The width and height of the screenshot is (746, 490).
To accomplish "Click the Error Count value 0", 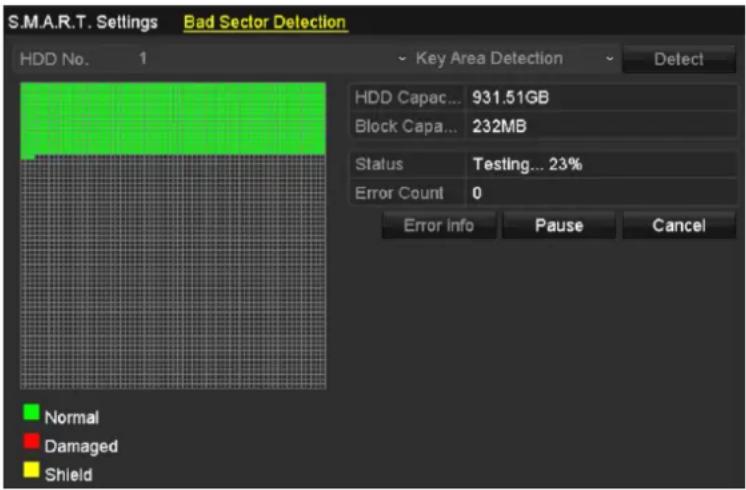I will pos(477,193).
